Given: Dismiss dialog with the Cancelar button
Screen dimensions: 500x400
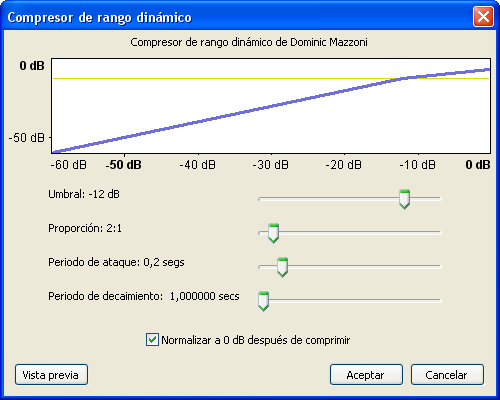Looking at the screenshot, I should 447,375.
